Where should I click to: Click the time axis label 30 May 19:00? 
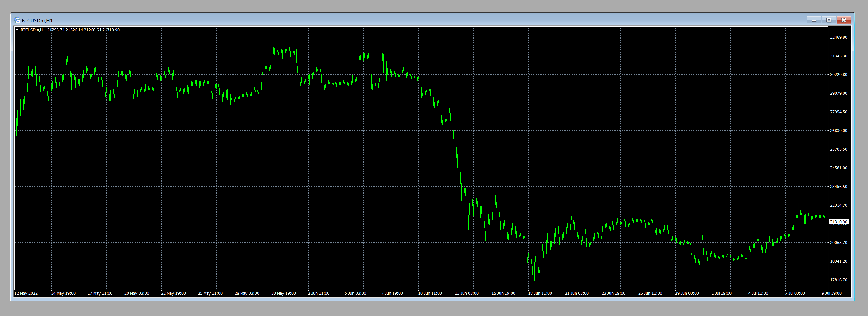tap(284, 293)
